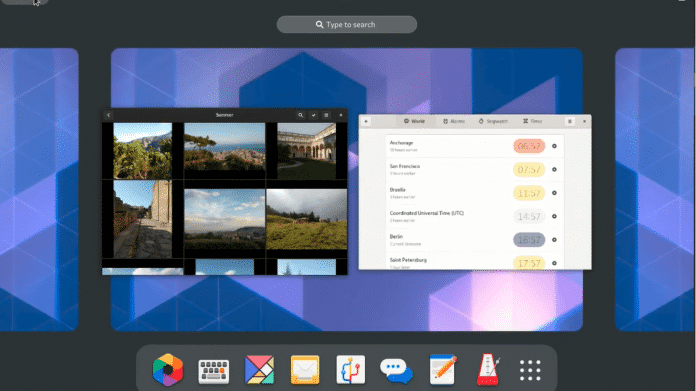Viewport: 696px width, 391px height.
Task: Switch to the workspace on the left
Action: click(x=39, y=190)
